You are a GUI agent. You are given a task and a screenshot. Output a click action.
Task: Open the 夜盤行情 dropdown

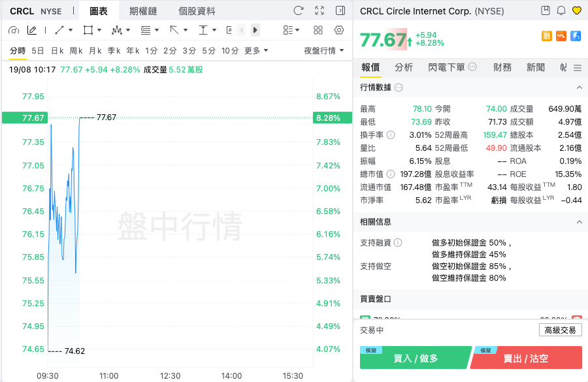pyautogui.click(x=324, y=51)
